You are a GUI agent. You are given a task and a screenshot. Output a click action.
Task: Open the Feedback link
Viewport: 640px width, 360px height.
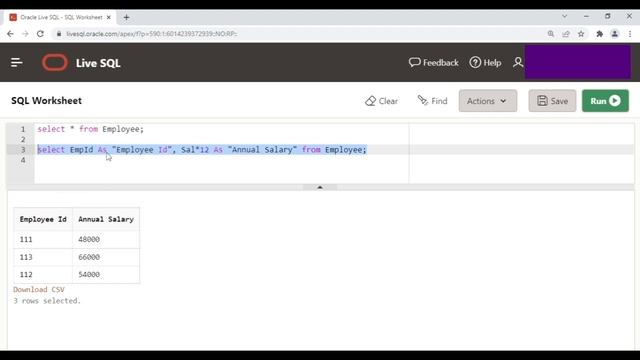433,62
